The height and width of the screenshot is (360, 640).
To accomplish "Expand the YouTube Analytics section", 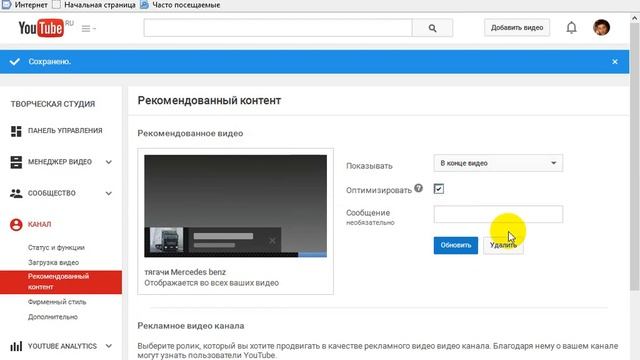I will [109, 346].
